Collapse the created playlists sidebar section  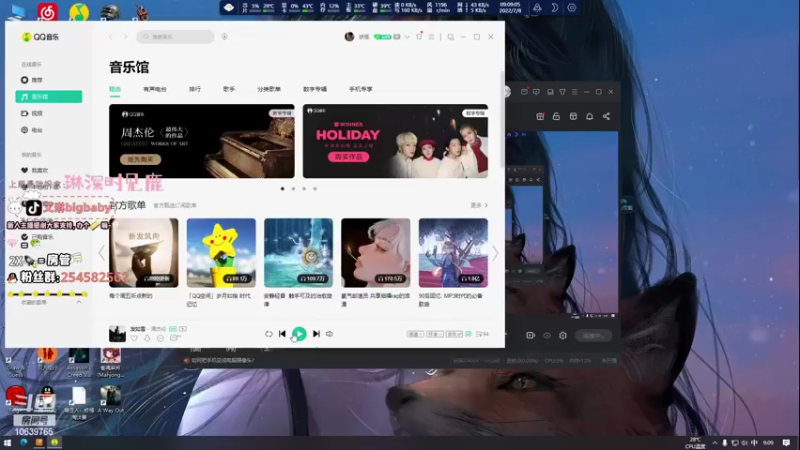[x=79, y=302]
